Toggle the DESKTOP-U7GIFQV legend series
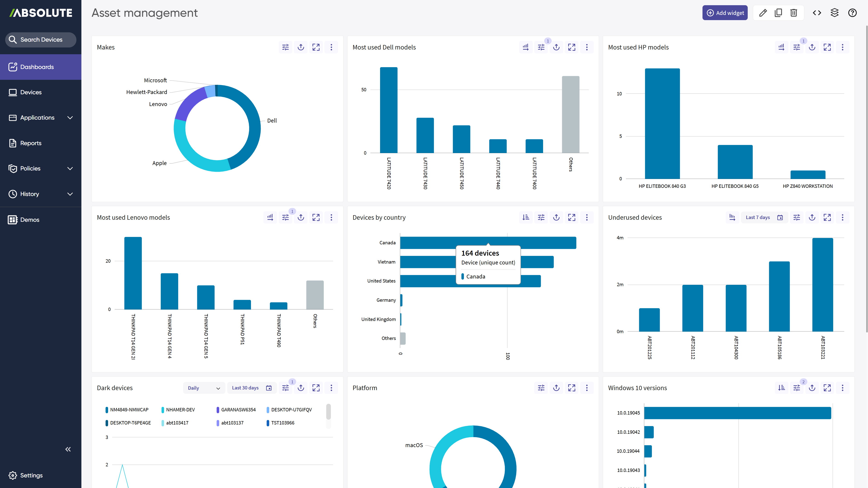This screenshot has width=868, height=488. 289,410
